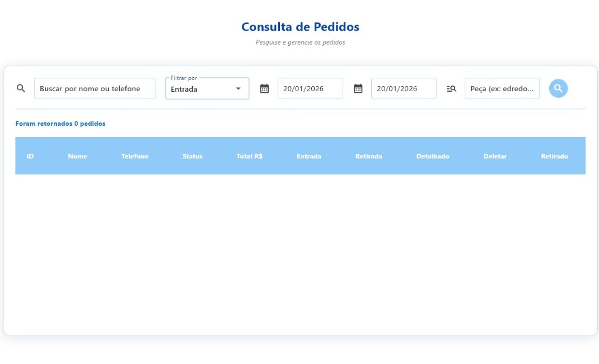
Task: Click the Retirada column header
Action: [x=369, y=156]
